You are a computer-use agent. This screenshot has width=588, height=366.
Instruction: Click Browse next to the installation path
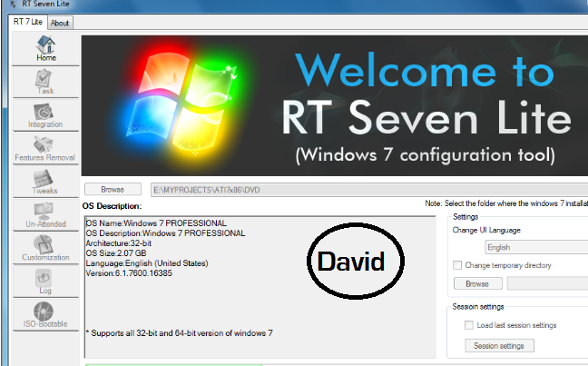(113, 190)
